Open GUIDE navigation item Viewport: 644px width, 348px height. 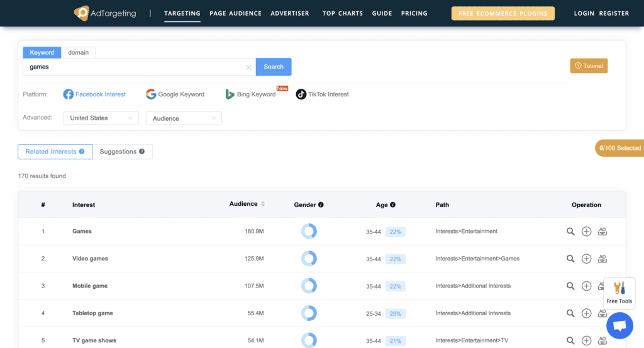[382, 14]
